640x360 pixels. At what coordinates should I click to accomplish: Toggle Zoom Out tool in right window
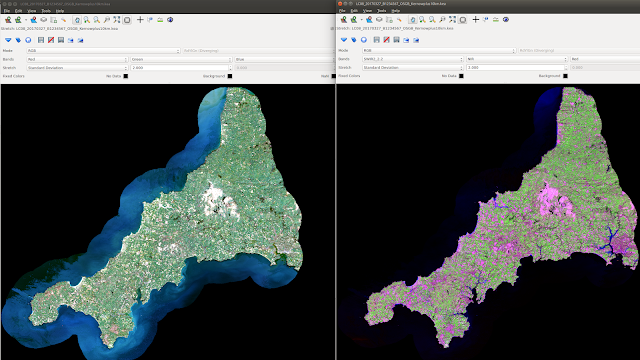tap(432, 20)
